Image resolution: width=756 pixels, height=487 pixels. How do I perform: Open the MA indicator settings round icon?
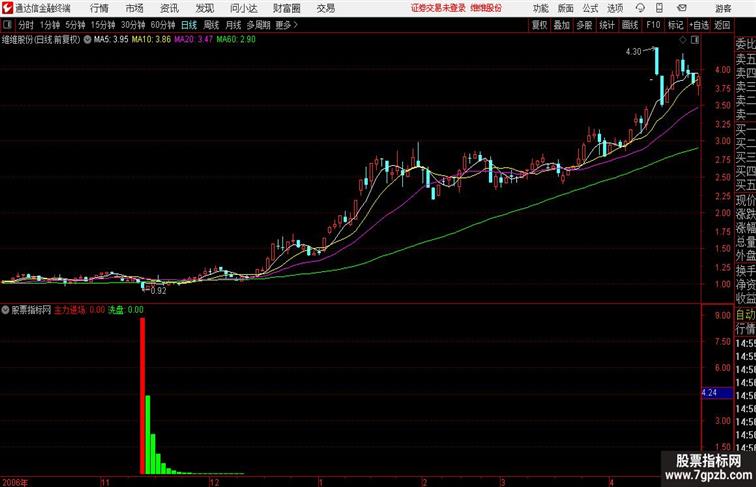[x=87, y=40]
